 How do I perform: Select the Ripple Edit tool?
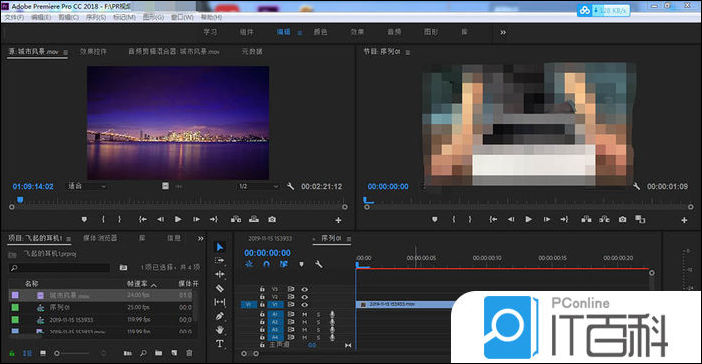[219, 274]
